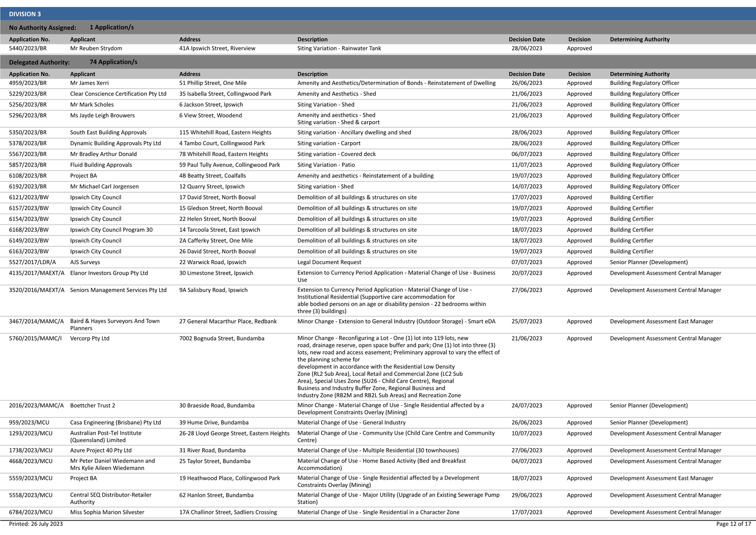The width and height of the screenshot is (756, 535).
Task: Click address 31 River Road, Bundamba
Action: tap(212, 450)
